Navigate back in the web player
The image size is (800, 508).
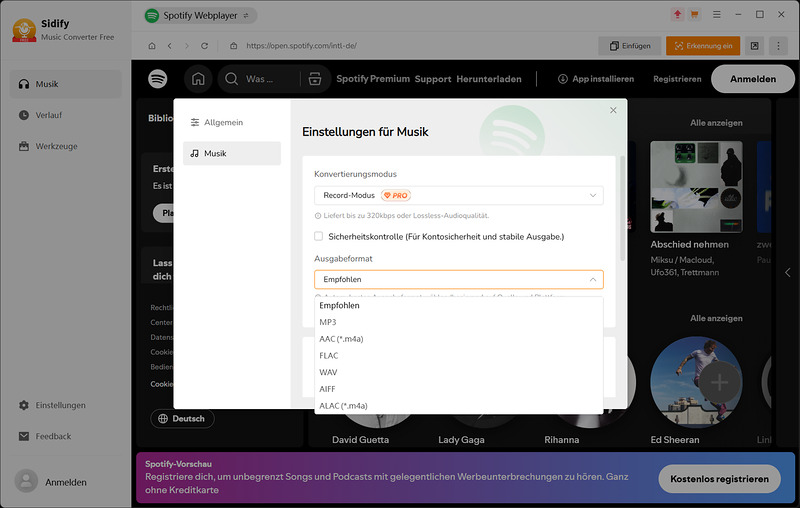click(x=169, y=46)
